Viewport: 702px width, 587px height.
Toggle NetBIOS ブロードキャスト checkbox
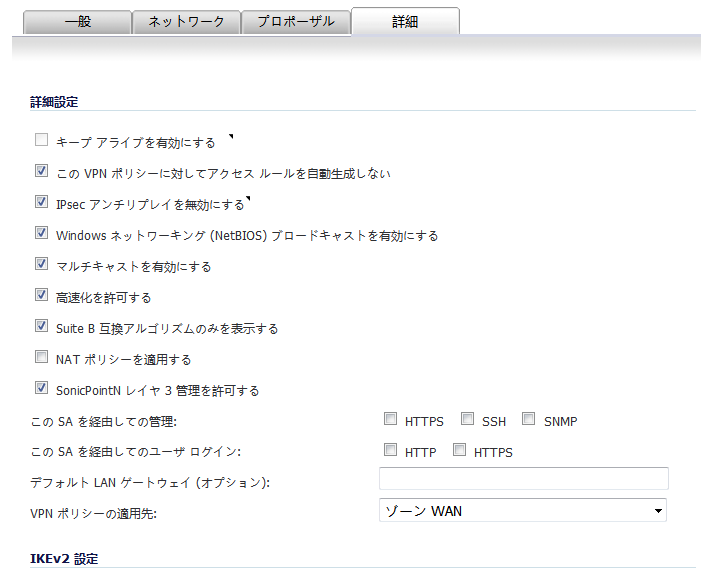click(x=41, y=233)
